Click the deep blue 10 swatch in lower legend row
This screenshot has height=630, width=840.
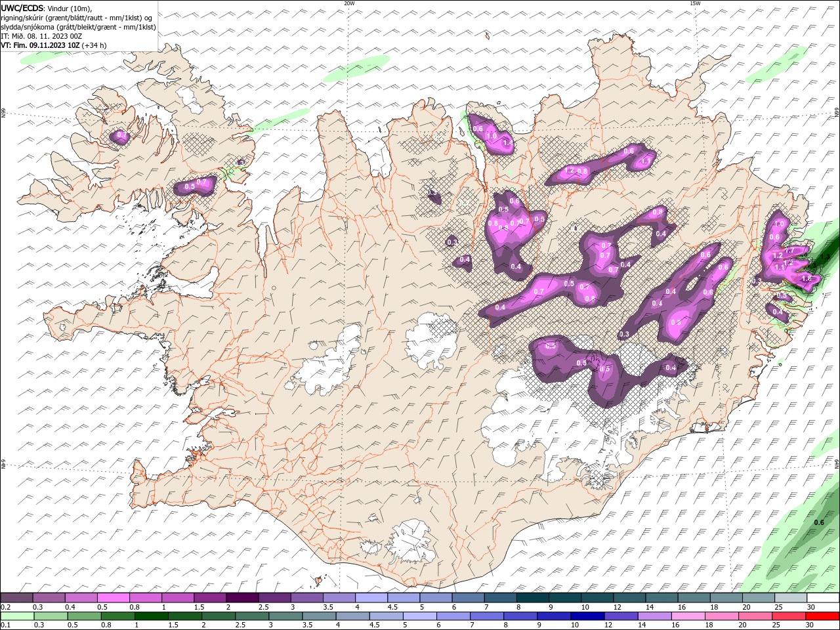tap(587, 616)
